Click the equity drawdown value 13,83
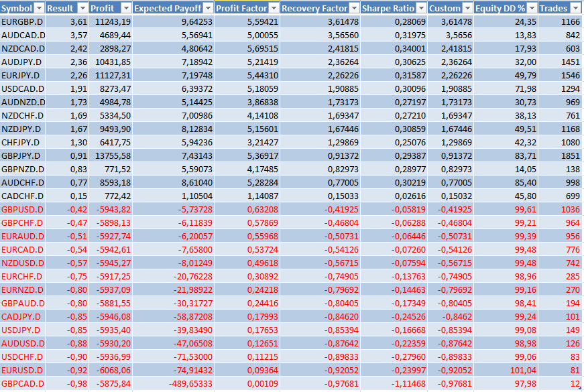 pyautogui.click(x=526, y=36)
